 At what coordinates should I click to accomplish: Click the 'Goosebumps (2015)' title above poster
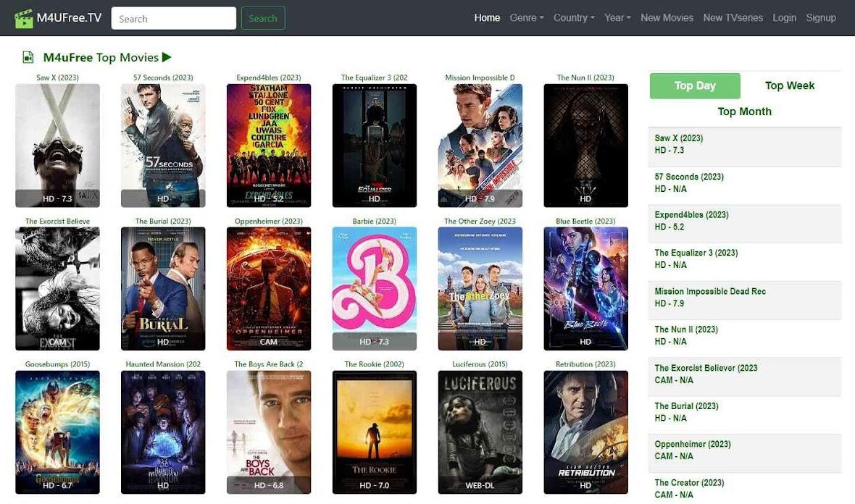57,364
